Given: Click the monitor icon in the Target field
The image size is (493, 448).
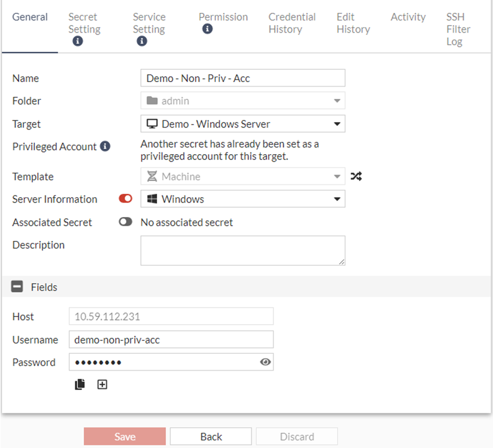Looking at the screenshot, I should 151,123.
